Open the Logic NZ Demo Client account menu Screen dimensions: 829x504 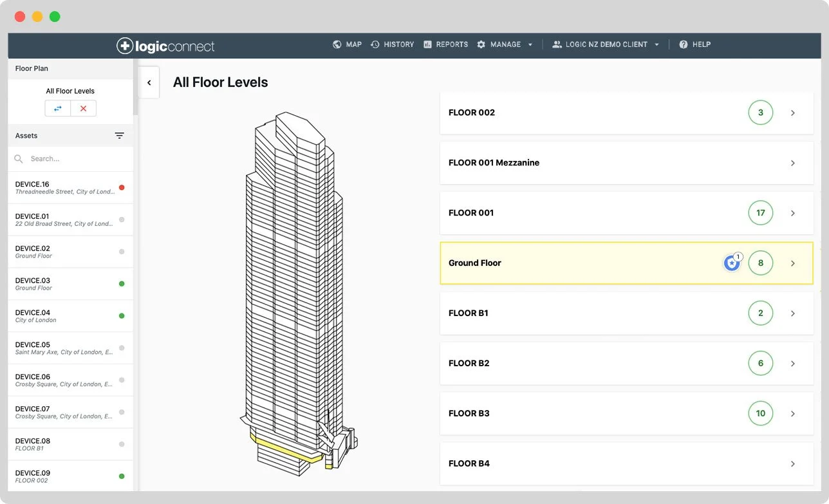[x=606, y=44]
